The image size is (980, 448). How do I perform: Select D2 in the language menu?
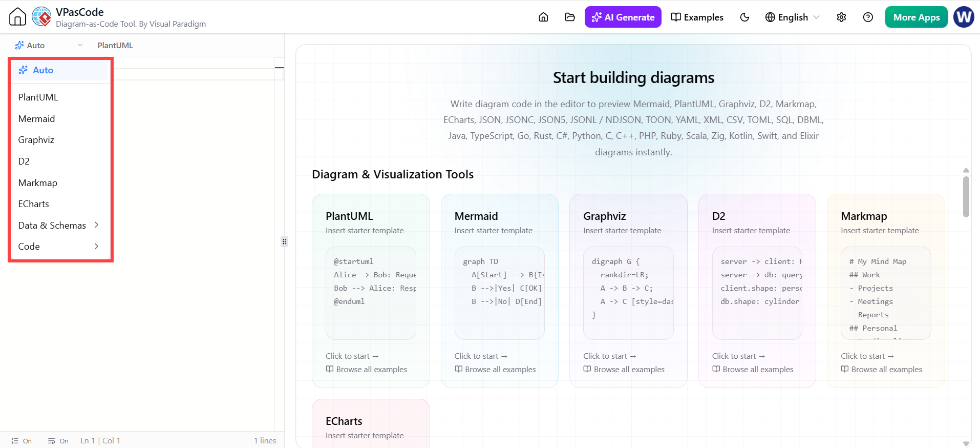60,161
